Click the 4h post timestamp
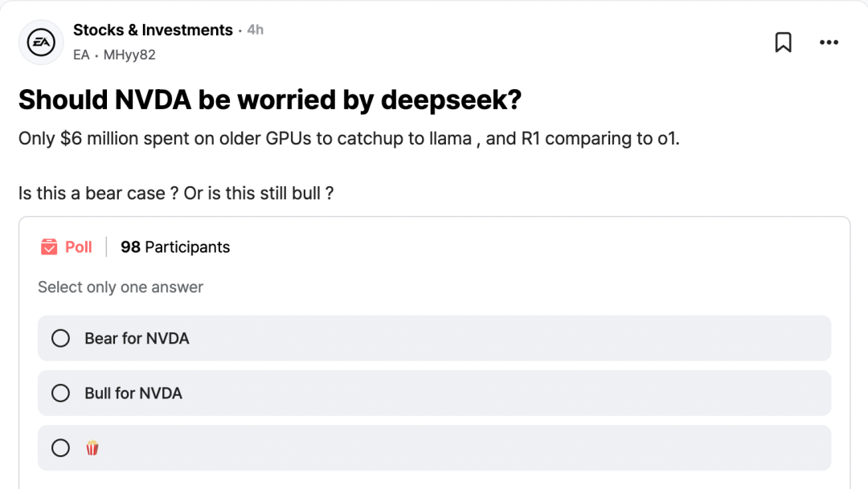Viewport: 868px width, 489px height. 255,30
